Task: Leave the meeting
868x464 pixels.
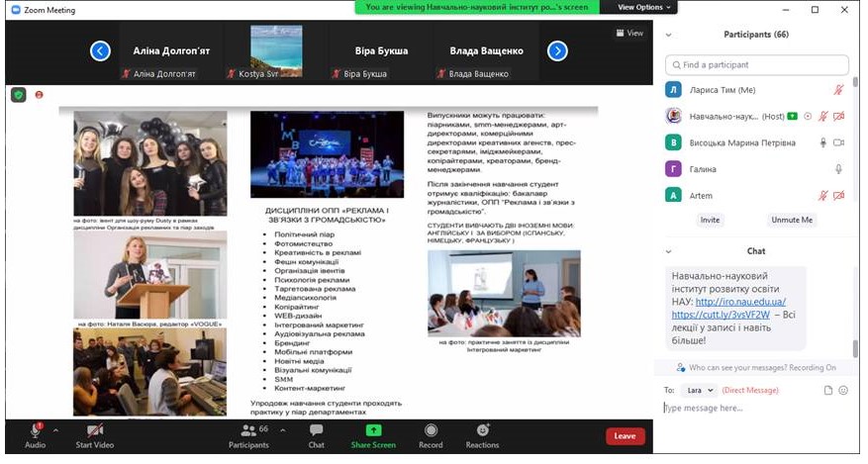Action: [x=625, y=435]
